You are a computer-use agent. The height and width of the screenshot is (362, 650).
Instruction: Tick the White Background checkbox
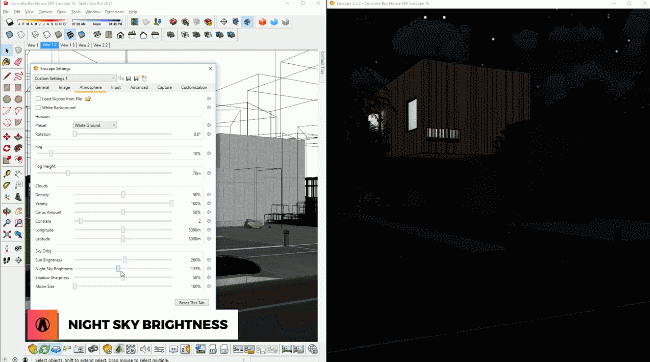tap(38, 107)
